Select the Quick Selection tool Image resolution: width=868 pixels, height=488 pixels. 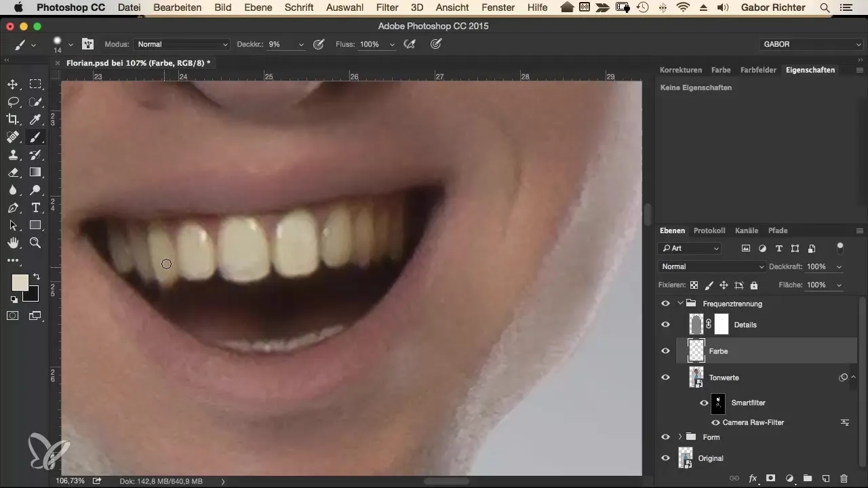[35, 102]
